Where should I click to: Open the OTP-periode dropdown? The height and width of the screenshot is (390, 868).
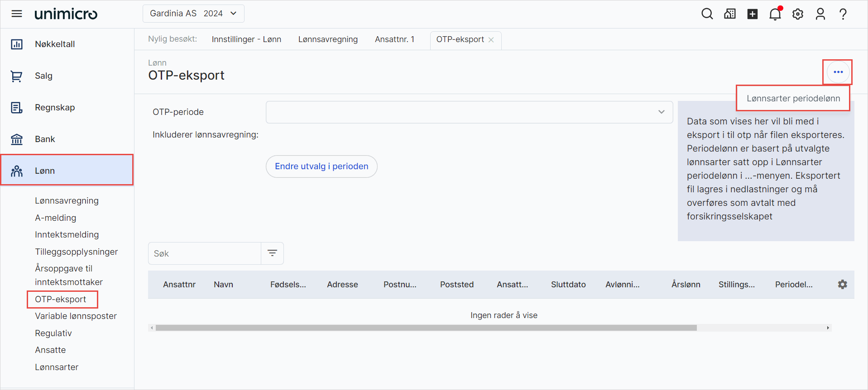469,112
